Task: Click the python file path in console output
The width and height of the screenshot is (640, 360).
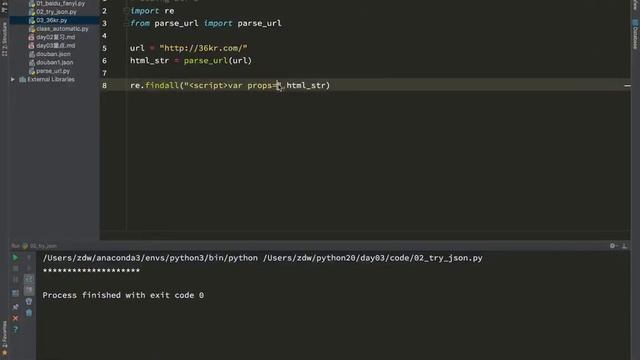Action: pyautogui.click(x=373, y=258)
